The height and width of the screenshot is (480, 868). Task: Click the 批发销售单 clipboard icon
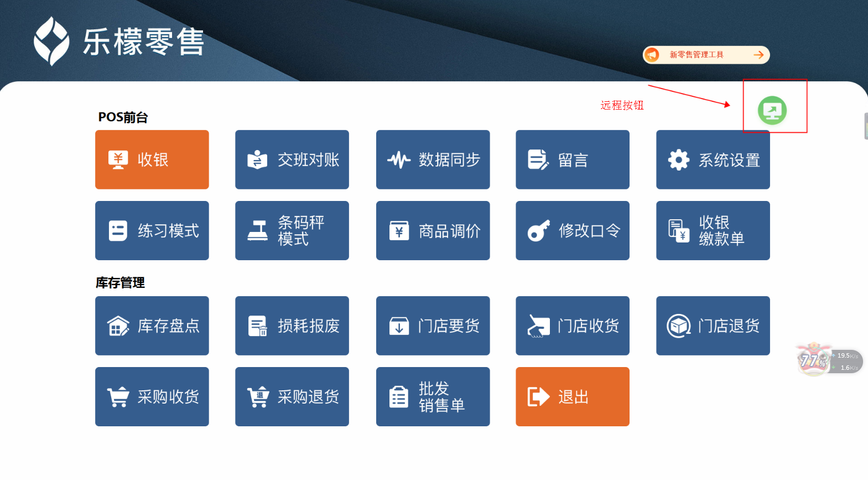(x=399, y=397)
